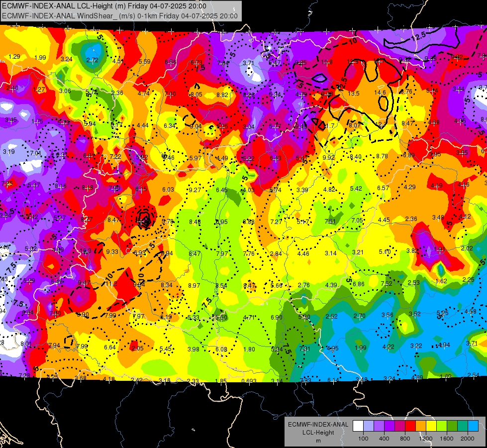Viewport: 487px width, 448px height.
Task: Click the map value 3.21
Action: (x=358, y=252)
